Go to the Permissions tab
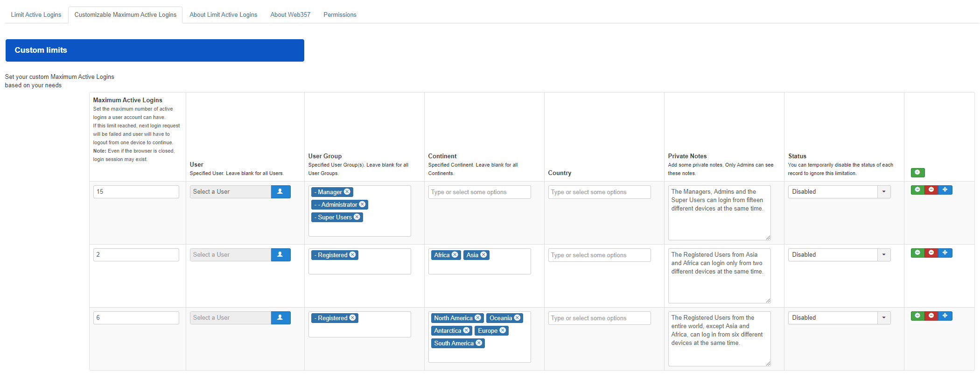980x379 pixels. pyautogui.click(x=340, y=14)
